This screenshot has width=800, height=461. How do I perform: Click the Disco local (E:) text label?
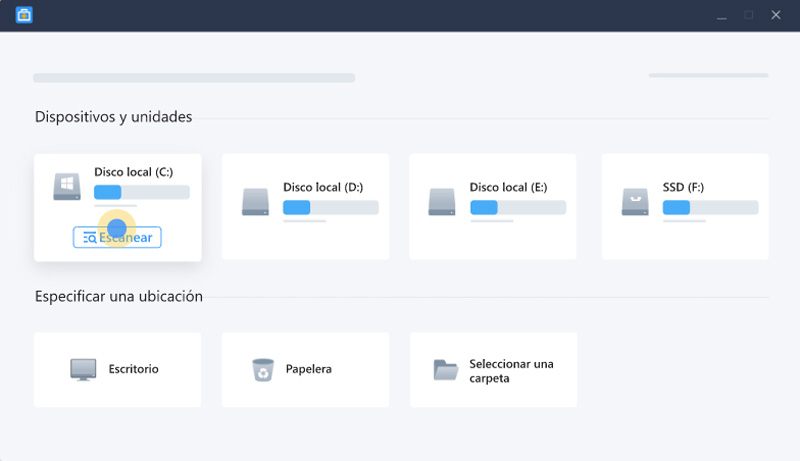(x=508, y=187)
